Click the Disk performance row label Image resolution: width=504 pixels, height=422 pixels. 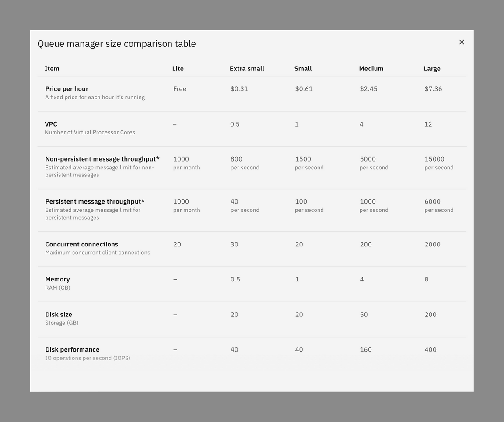tap(72, 349)
